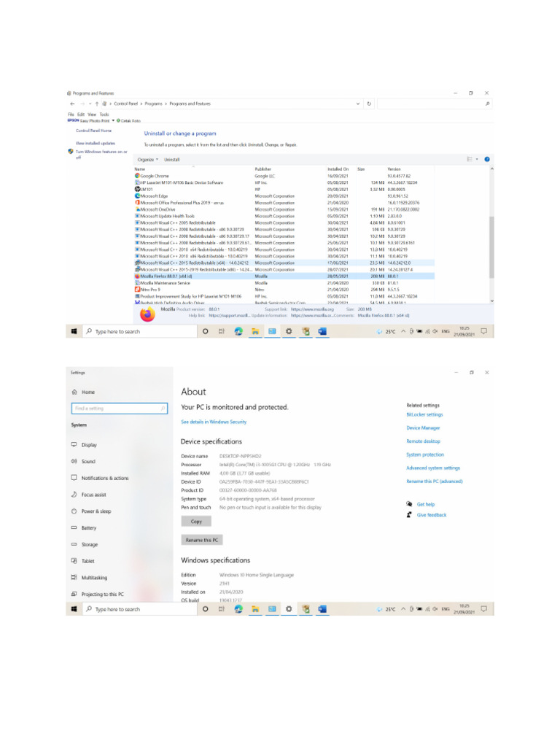Click the Nitro Pro 9 icon in the list

click(x=137, y=289)
